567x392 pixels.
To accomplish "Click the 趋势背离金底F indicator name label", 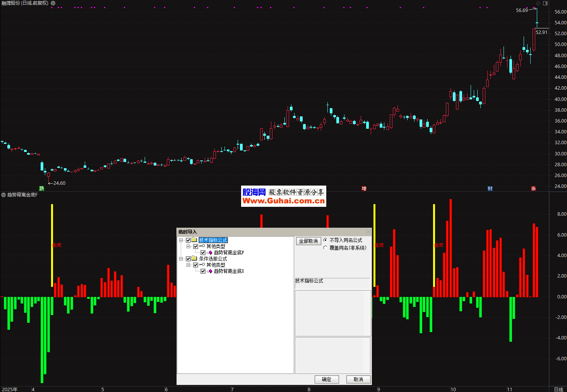I will coord(22,195).
